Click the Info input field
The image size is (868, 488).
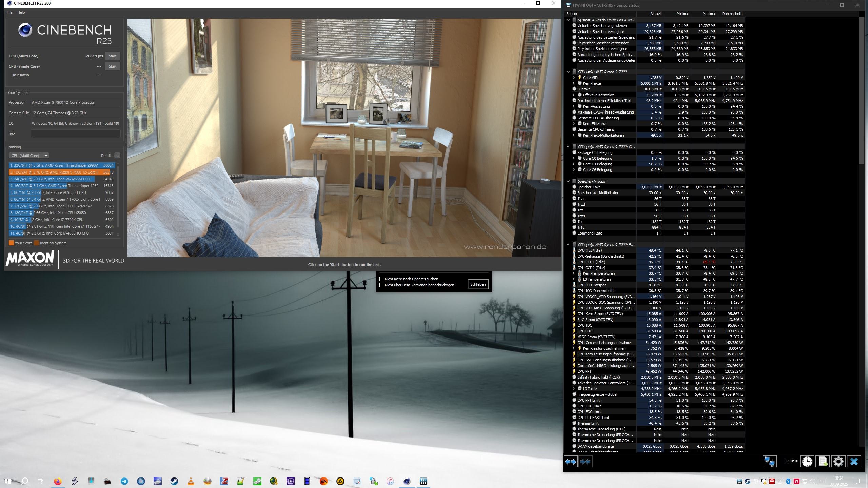click(75, 134)
